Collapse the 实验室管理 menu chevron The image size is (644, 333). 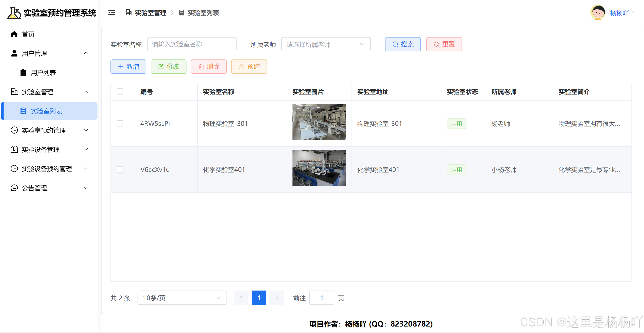click(x=86, y=92)
